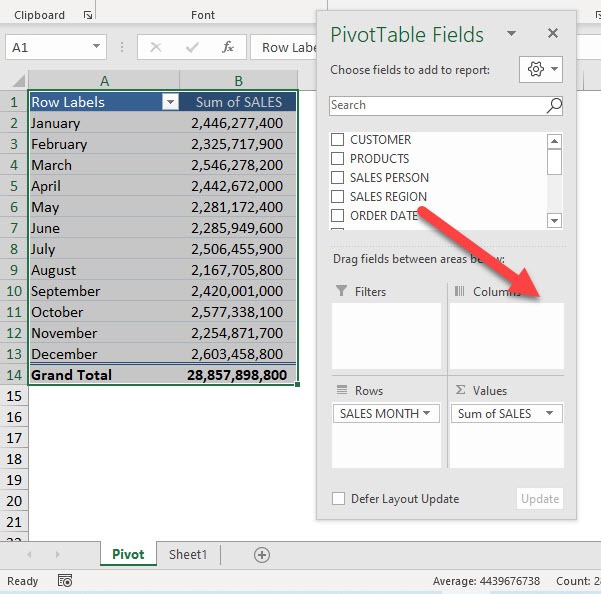Select the Grand Total label cell

pos(104,375)
